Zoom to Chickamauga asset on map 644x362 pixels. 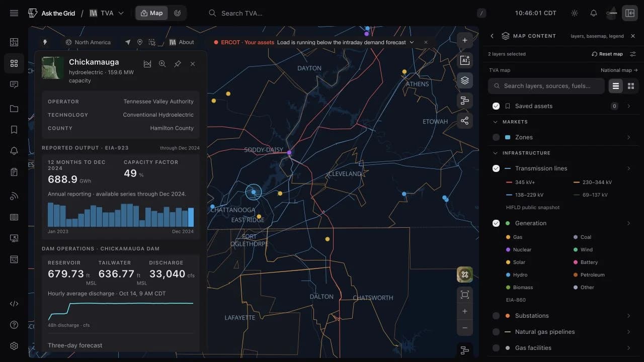click(x=163, y=64)
